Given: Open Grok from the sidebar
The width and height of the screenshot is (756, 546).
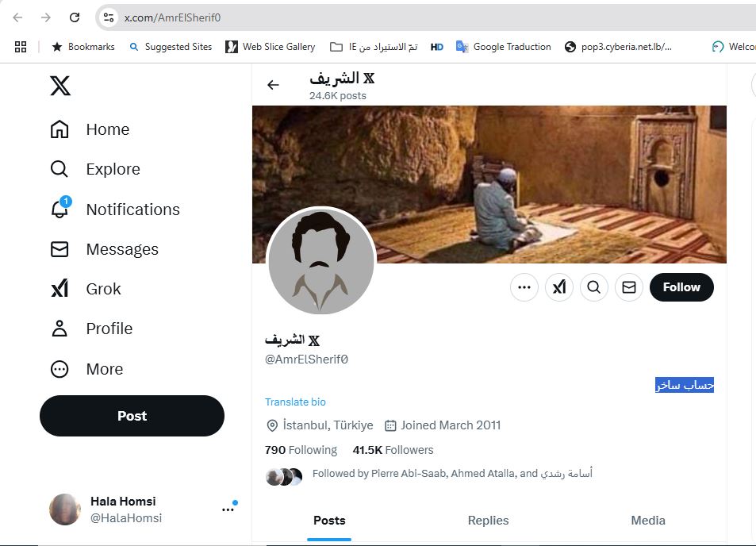Looking at the screenshot, I should (59, 289).
